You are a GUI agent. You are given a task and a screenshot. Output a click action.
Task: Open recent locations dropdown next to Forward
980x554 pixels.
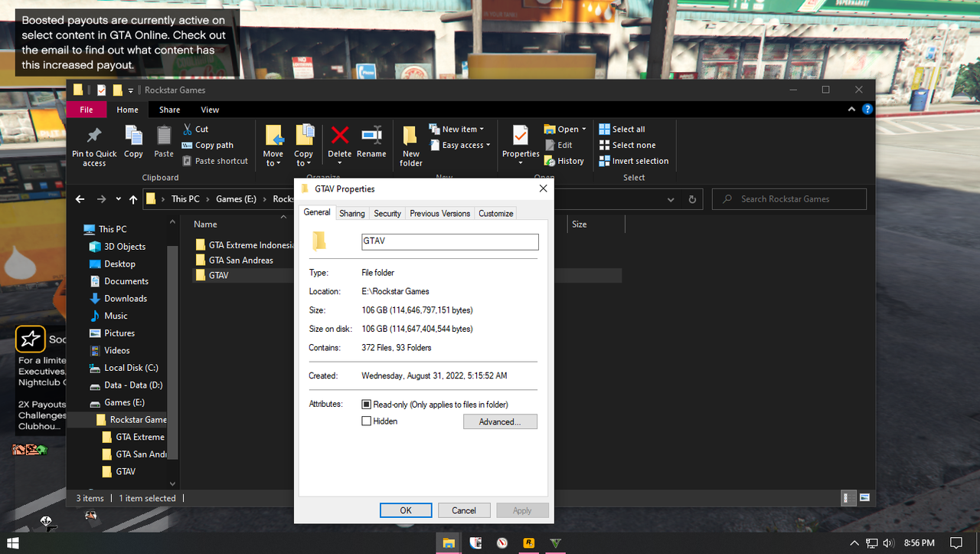[118, 199]
